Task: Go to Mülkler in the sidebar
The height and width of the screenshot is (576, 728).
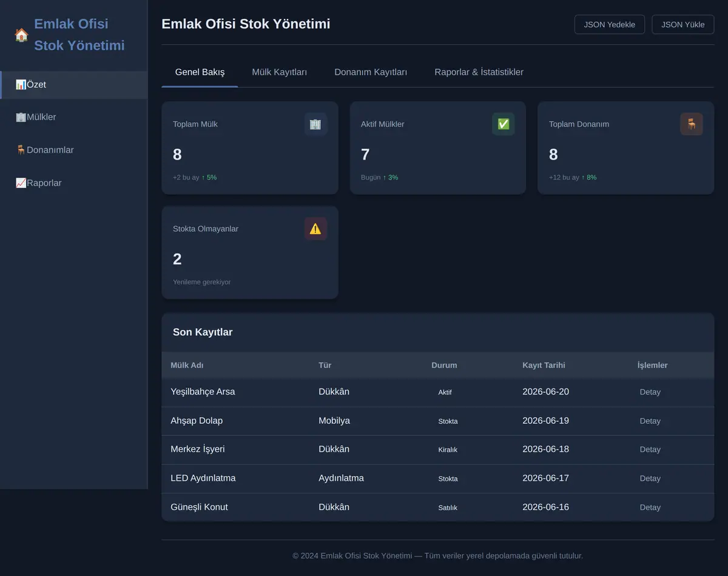Action: (x=74, y=118)
